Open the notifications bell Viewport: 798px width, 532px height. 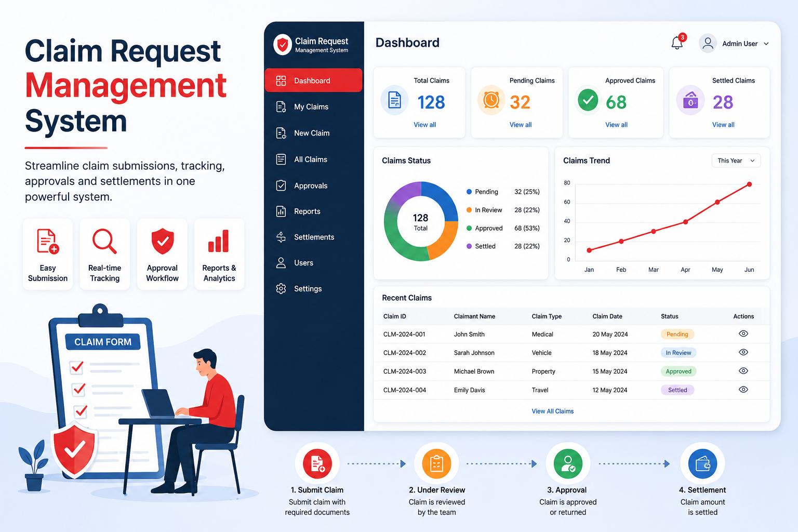(677, 43)
